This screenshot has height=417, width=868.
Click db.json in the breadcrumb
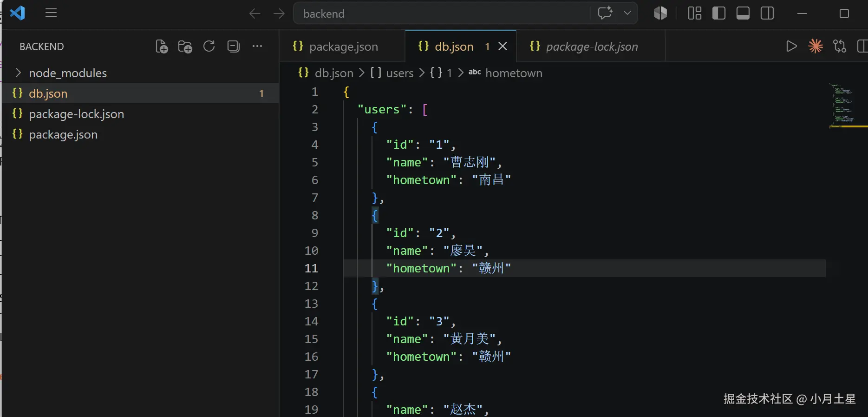334,73
